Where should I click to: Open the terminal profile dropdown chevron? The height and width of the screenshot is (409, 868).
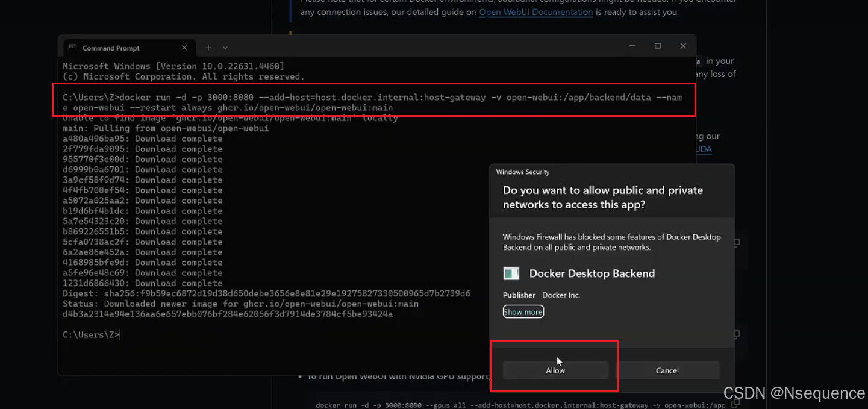[x=225, y=48]
